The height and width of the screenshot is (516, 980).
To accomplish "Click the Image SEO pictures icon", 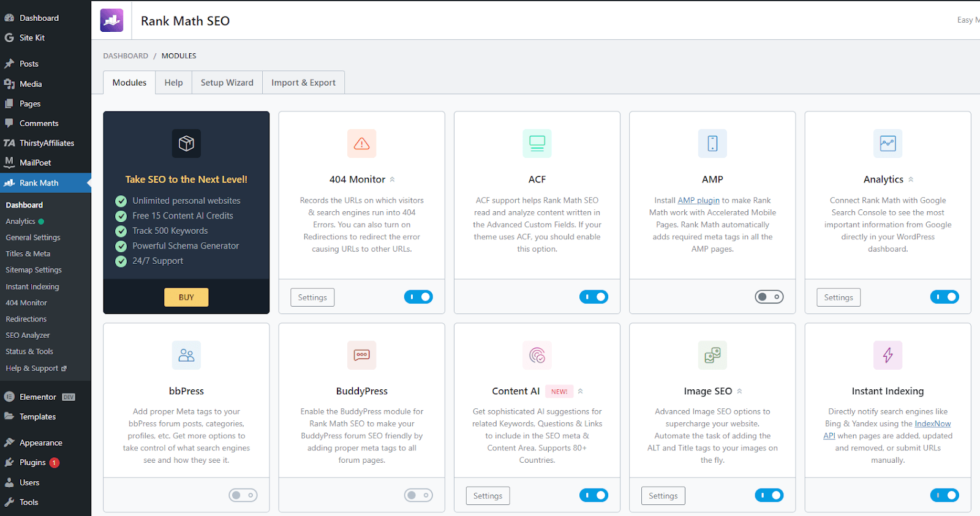I will click(712, 355).
